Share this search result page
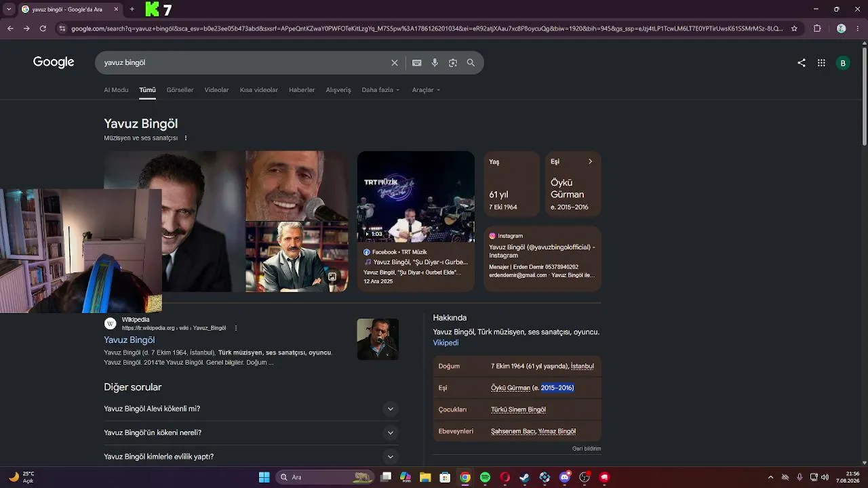Screen dimensions: 868x488 [x=802, y=63]
